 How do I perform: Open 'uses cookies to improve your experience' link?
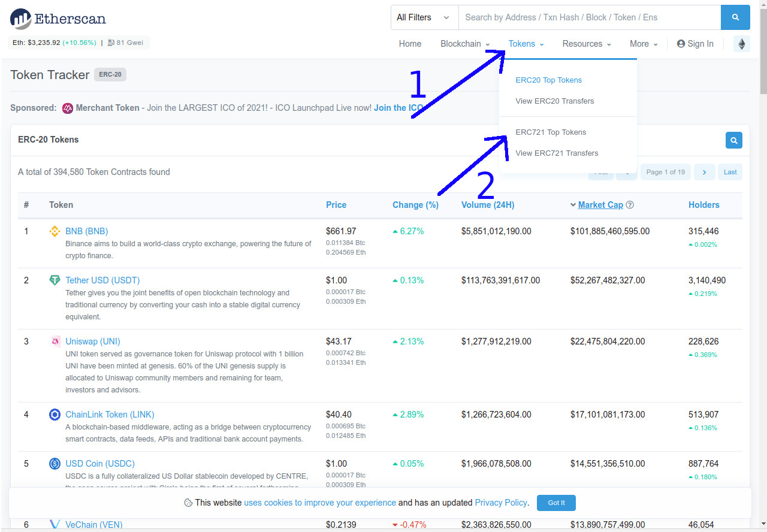click(320, 503)
